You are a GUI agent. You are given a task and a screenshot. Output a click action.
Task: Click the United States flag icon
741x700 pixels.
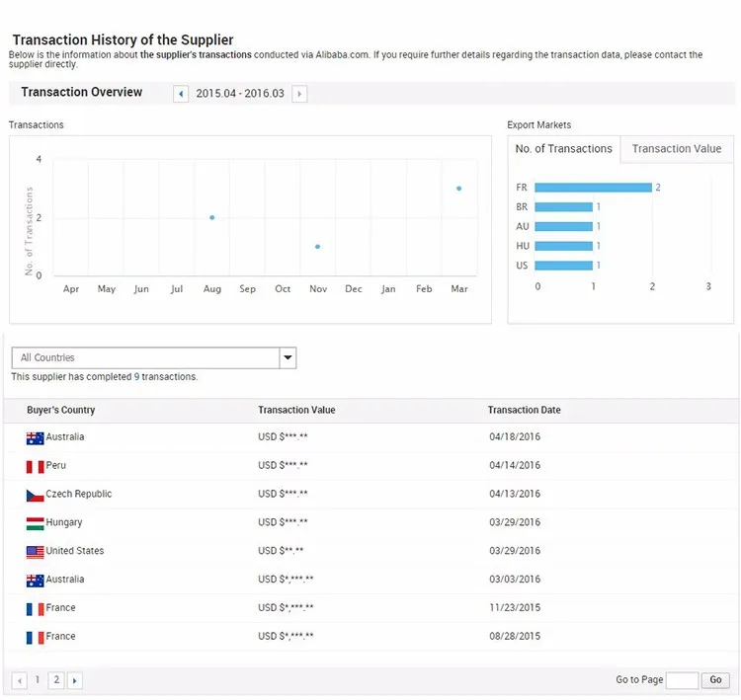point(35,552)
